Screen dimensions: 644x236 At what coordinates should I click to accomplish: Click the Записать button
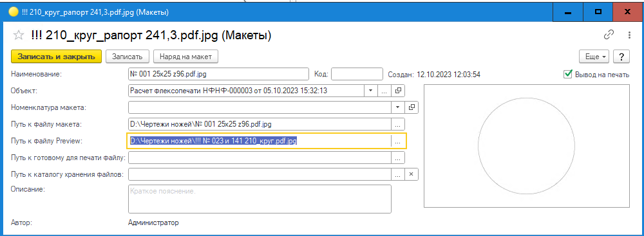tap(128, 57)
